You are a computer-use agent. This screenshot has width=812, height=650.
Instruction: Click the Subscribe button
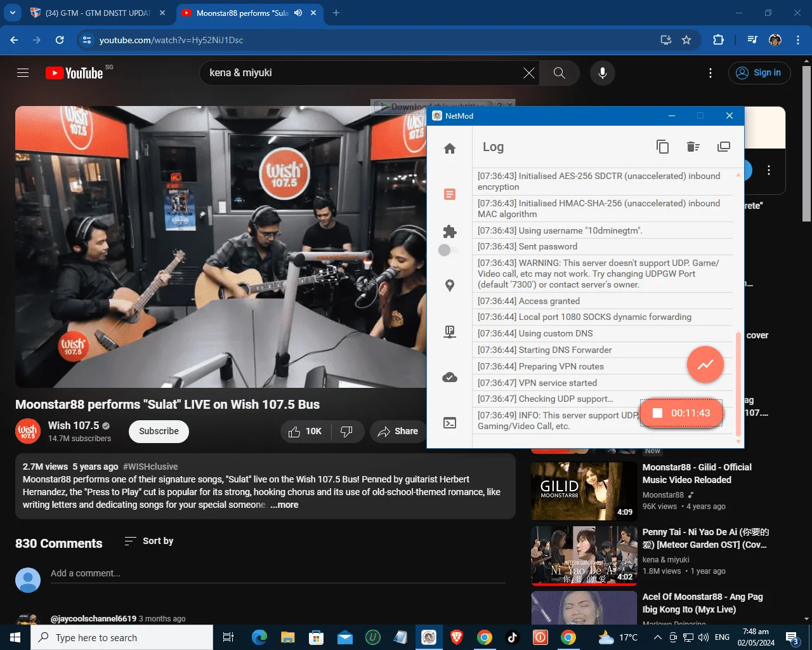tap(159, 432)
